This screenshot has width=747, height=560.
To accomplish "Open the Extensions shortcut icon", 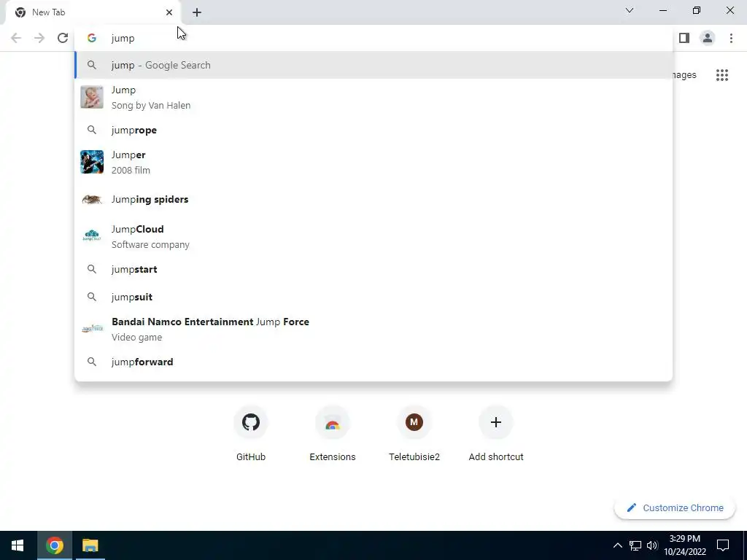I will 333,422.
